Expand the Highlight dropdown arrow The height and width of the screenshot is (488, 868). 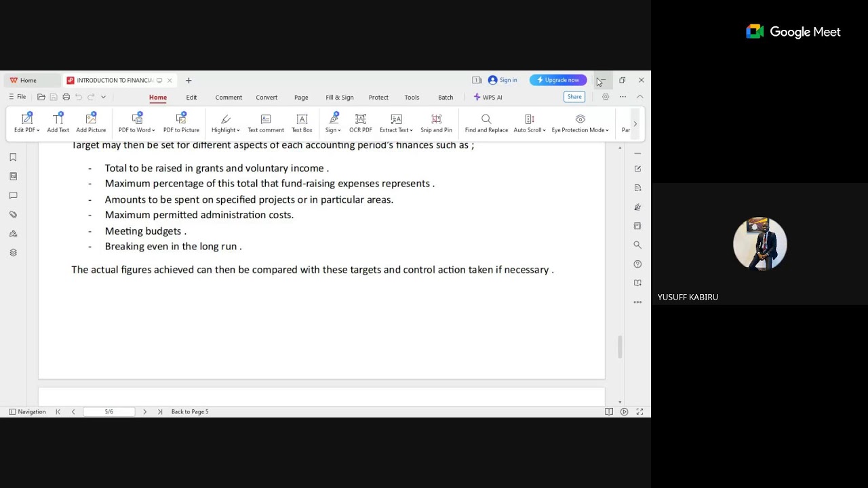click(238, 130)
